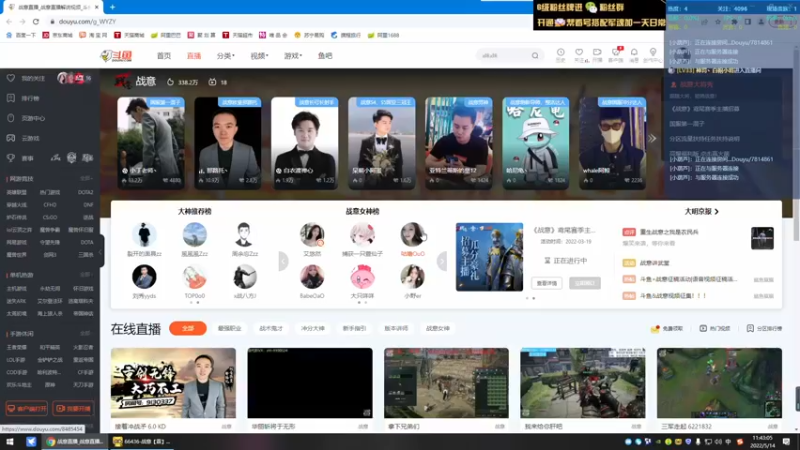Open the go-live camera icon in header
The width and height of the screenshot is (800, 450).
tap(597, 55)
